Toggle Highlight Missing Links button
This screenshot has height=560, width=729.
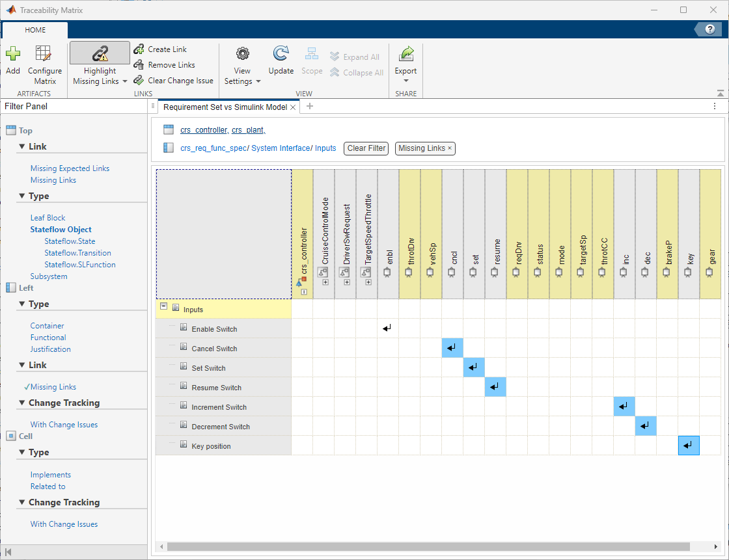tap(100, 53)
